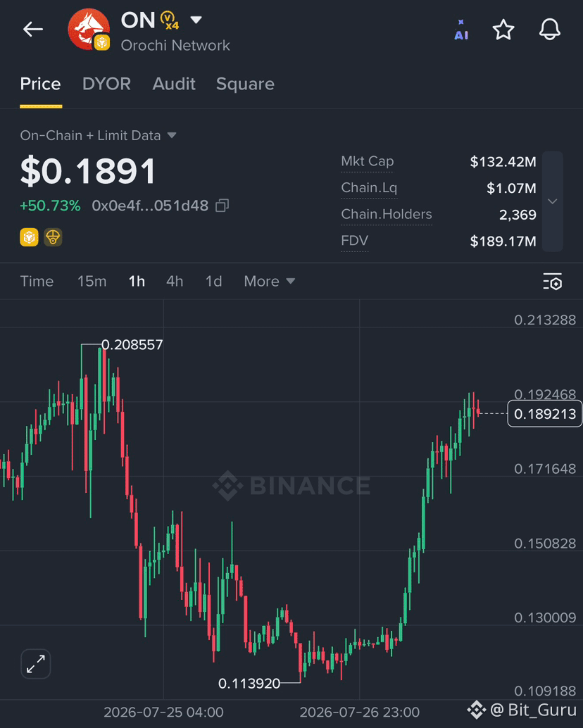This screenshot has width=583, height=728.
Task: Switch to the DYOR tab
Action: pyautogui.click(x=106, y=84)
